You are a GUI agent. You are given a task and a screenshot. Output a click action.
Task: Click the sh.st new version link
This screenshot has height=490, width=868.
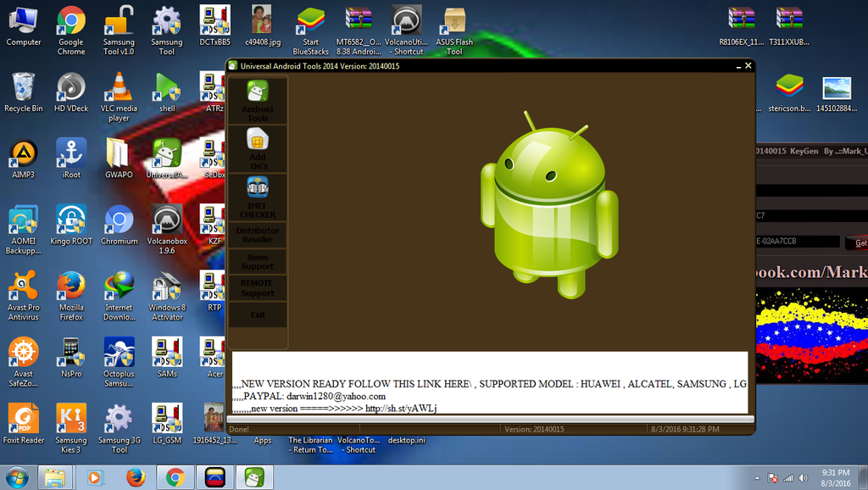[401, 409]
